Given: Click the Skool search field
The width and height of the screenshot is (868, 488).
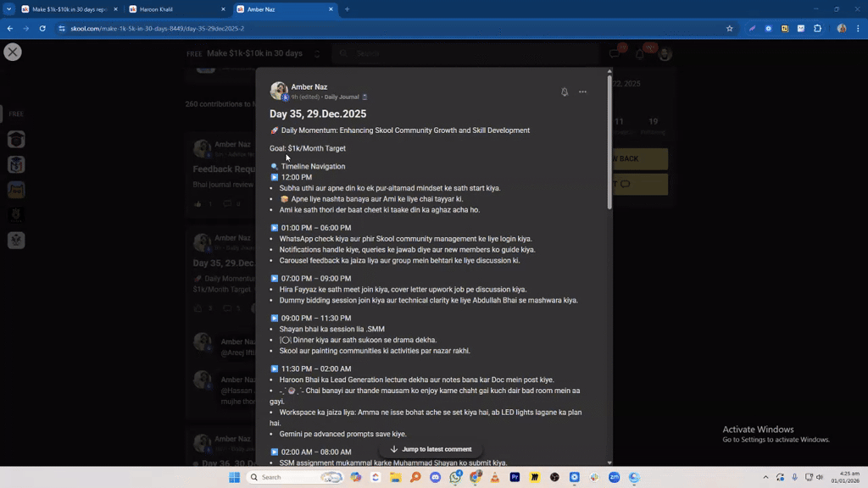Looking at the screenshot, I should tap(465, 53).
